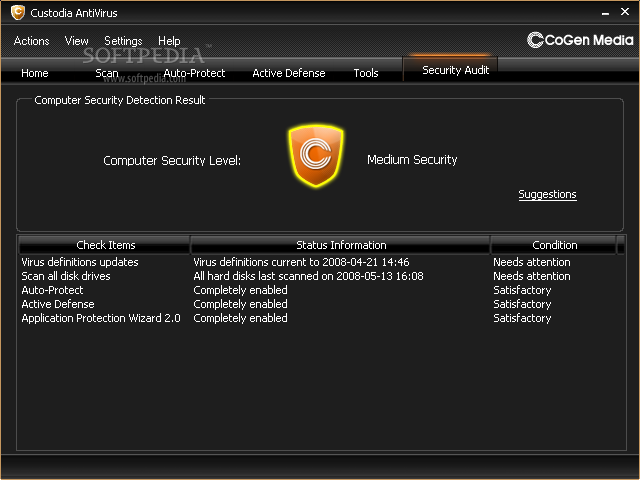Screen dimensions: 640x480
Task: Click the Status Information column header
Action: coord(340,245)
